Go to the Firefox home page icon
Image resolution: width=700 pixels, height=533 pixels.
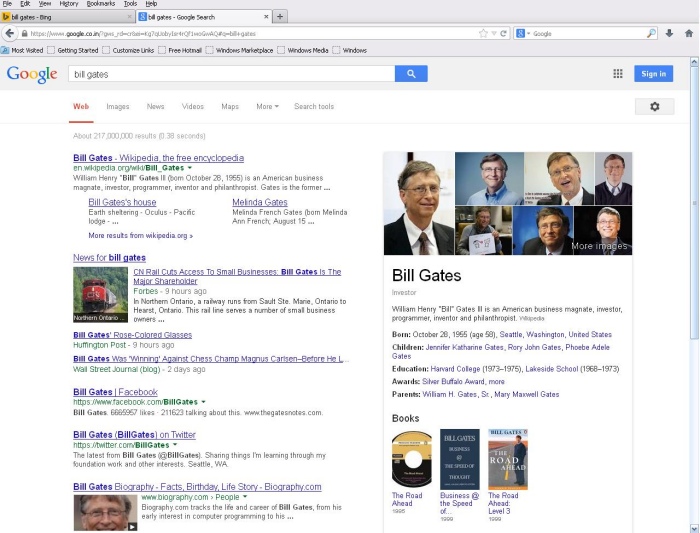click(689, 33)
